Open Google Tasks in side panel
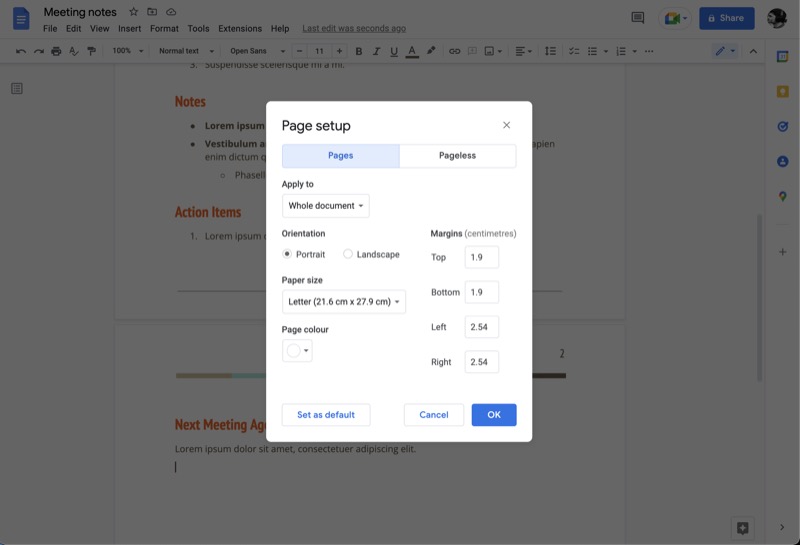The image size is (800, 545). [x=783, y=127]
